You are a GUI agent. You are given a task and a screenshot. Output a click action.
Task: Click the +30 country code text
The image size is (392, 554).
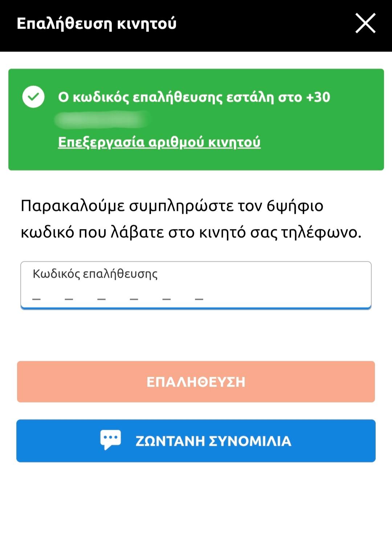tap(318, 97)
